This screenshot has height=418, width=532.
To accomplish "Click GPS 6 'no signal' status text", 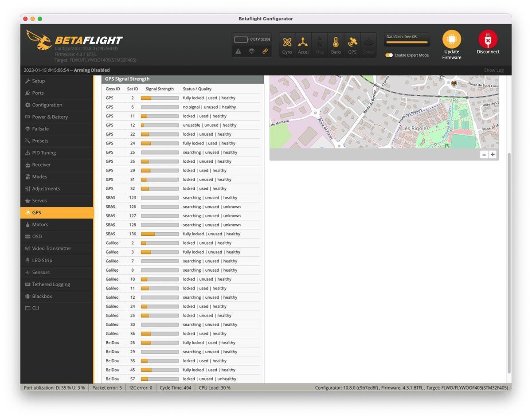I will [x=209, y=107].
